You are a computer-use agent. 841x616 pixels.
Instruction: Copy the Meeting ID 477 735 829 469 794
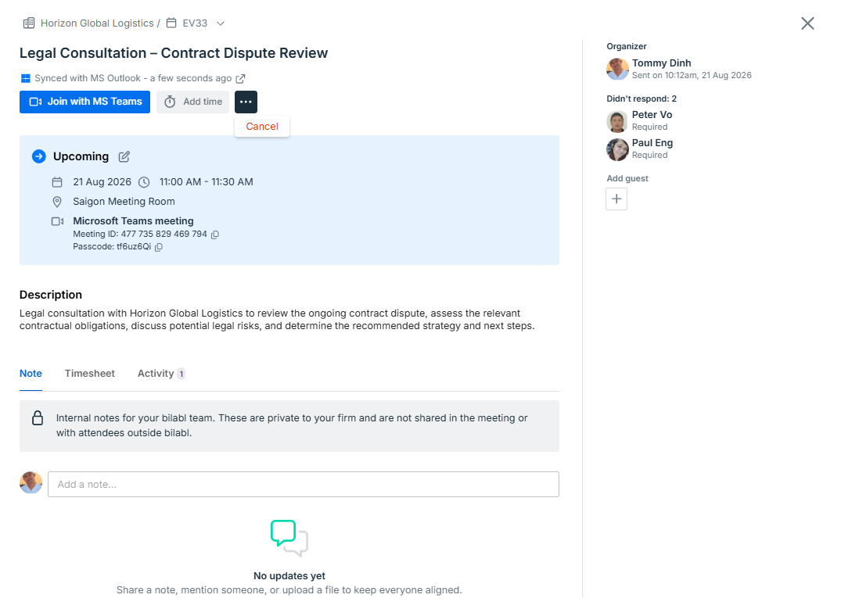(214, 235)
